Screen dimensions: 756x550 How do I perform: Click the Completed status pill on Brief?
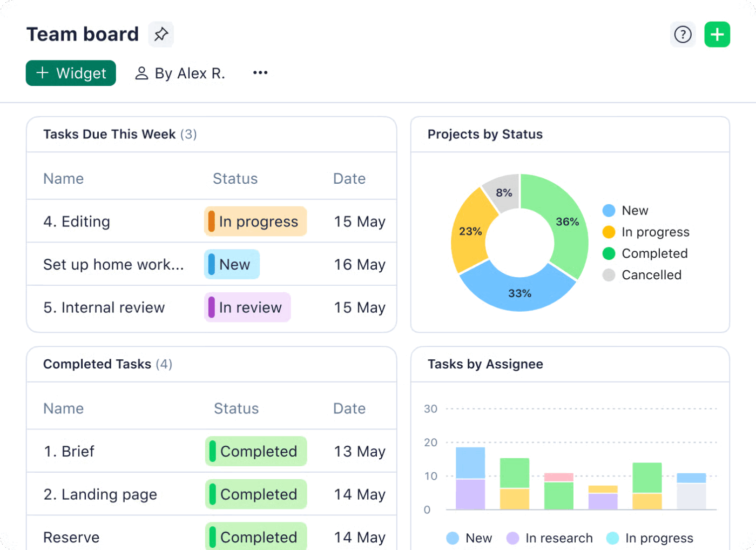coord(255,451)
